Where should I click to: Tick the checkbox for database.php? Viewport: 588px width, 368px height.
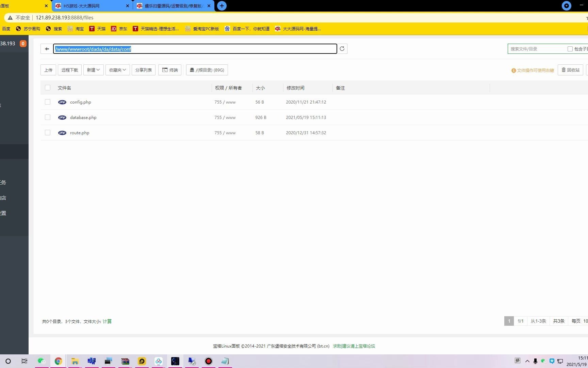(x=48, y=117)
